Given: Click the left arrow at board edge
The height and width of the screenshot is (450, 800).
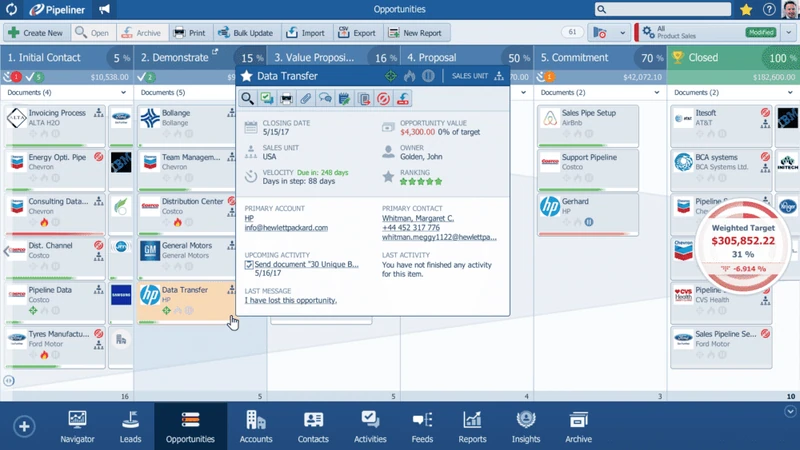Looking at the screenshot, I should (x=6, y=251).
